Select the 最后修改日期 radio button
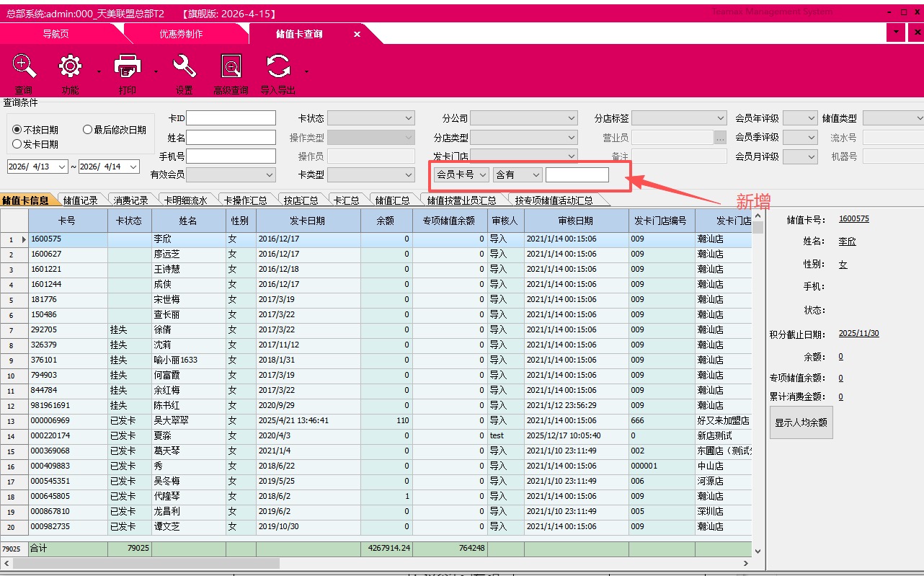Screen dimensions: 924x576 tap(87, 130)
